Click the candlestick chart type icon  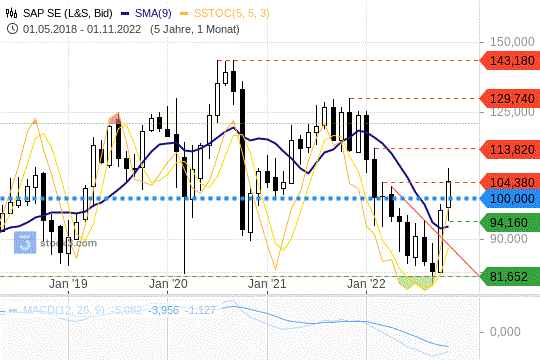12,13
